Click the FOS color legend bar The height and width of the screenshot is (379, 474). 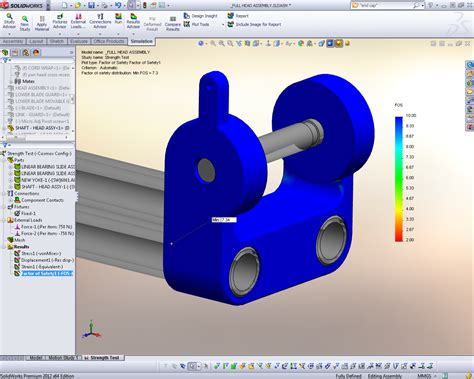pyautogui.click(x=399, y=179)
